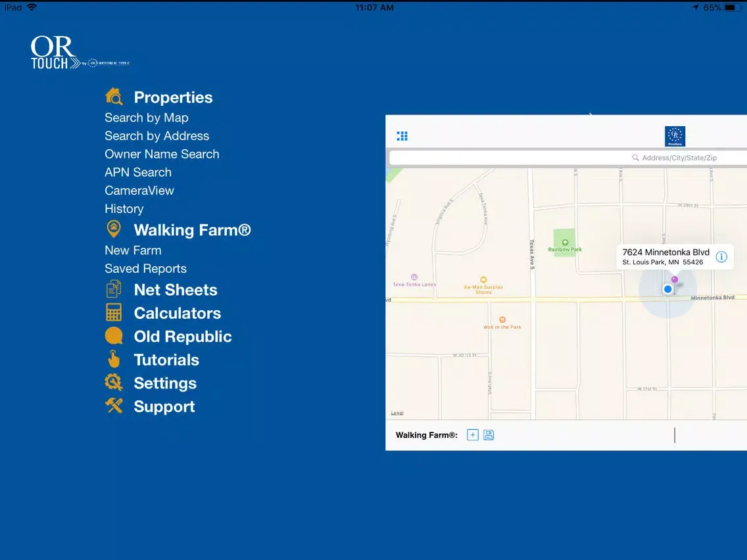This screenshot has height=560, width=747.
Task: Tap the Minnetonka Blvd street label
Action: pyautogui.click(x=712, y=298)
